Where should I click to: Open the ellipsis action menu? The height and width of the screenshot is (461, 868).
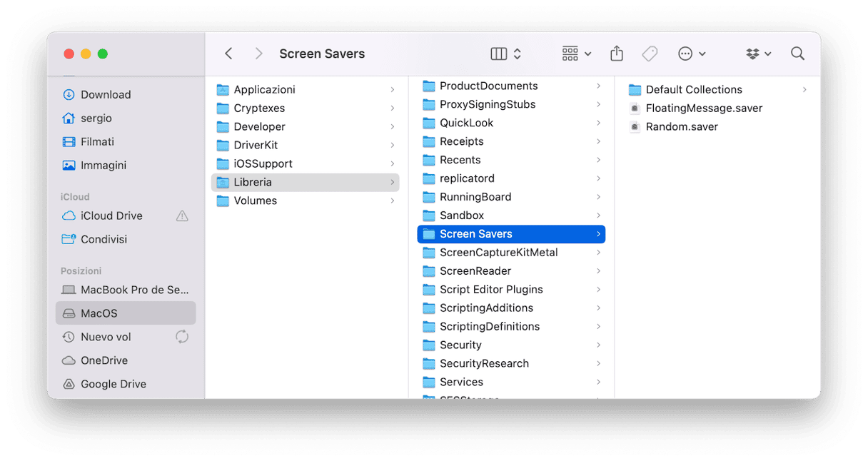[x=692, y=54]
